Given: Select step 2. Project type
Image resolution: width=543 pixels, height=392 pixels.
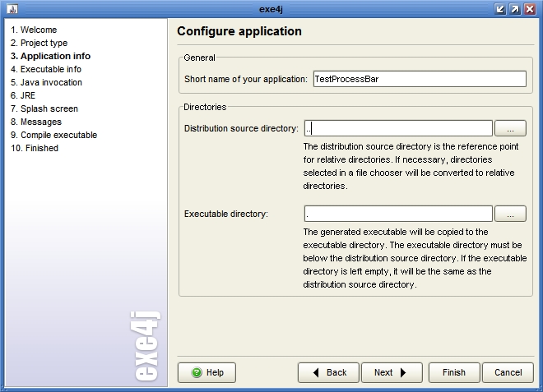Looking at the screenshot, I should pyautogui.click(x=39, y=43).
